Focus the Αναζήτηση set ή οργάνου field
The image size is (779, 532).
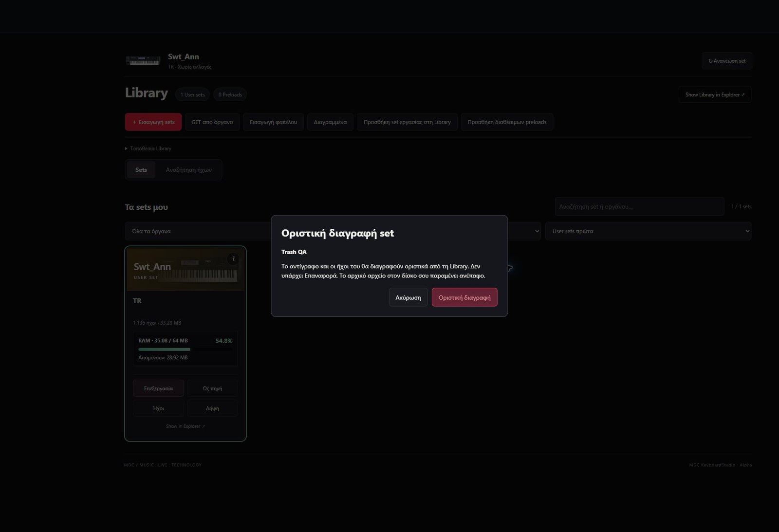point(639,206)
